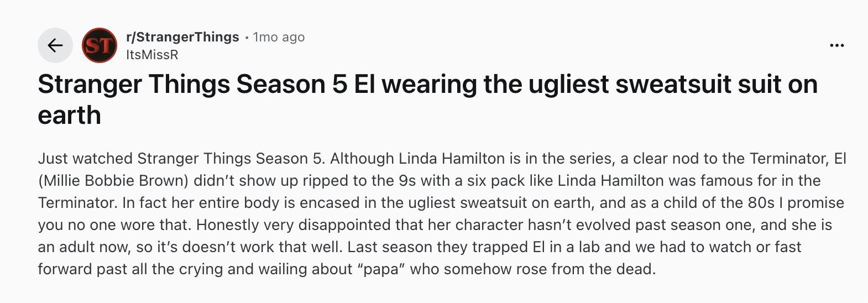Click the back arrow button
The width and height of the screenshot is (868, 303).
[55, 45]
